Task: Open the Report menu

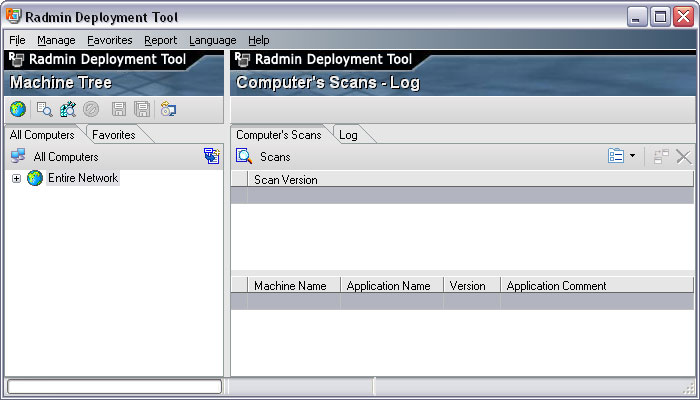Action: [161, 40]
